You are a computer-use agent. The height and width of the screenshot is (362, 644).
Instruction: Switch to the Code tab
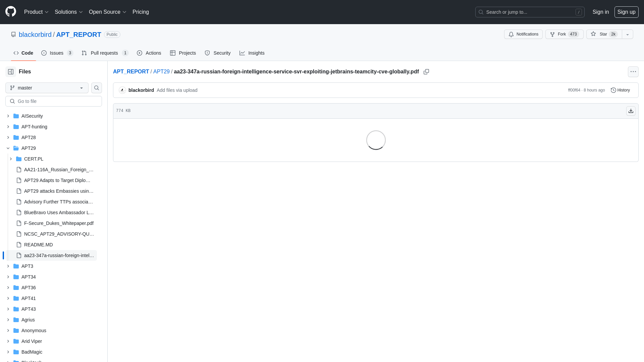coord(23,53)
